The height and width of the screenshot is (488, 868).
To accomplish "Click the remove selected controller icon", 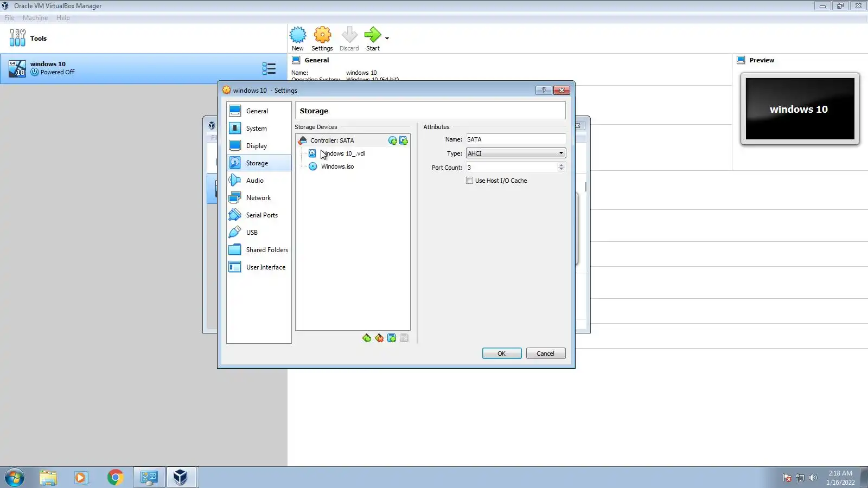I will 379,338.
